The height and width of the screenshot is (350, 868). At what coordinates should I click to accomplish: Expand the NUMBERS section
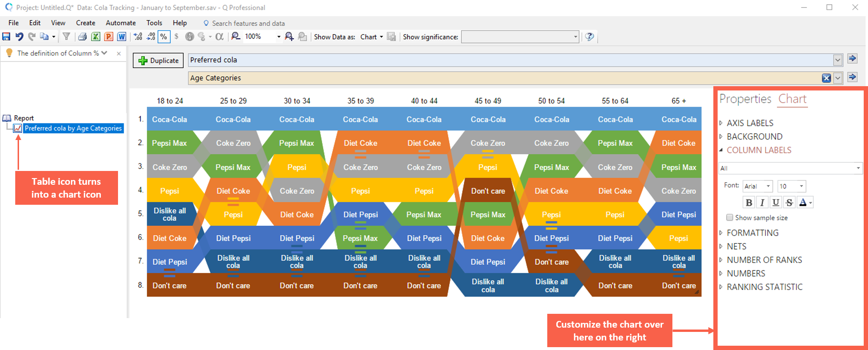click(x=746, y=273)
